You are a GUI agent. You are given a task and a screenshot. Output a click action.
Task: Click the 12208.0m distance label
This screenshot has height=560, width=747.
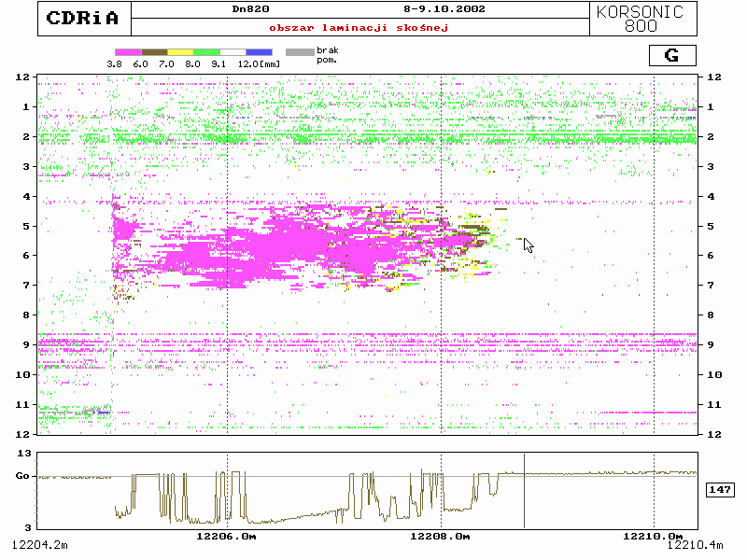(x=440, y=537)
